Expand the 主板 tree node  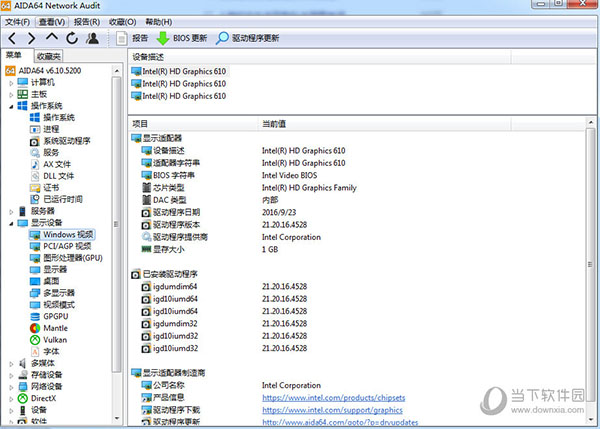[x=11, y=94]
